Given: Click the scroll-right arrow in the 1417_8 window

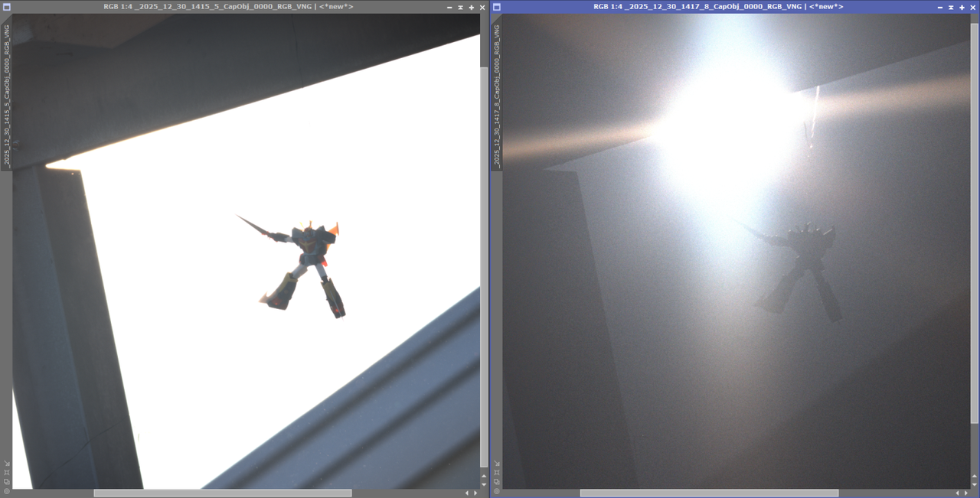Looking at the screenshot, I should point(965,493).
